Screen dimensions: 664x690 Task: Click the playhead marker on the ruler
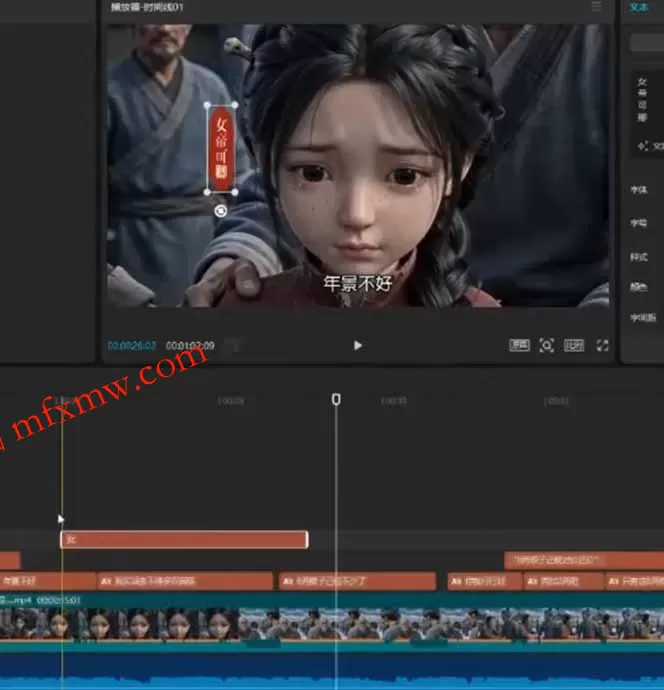pyautogui.click(x=336, y=399)
